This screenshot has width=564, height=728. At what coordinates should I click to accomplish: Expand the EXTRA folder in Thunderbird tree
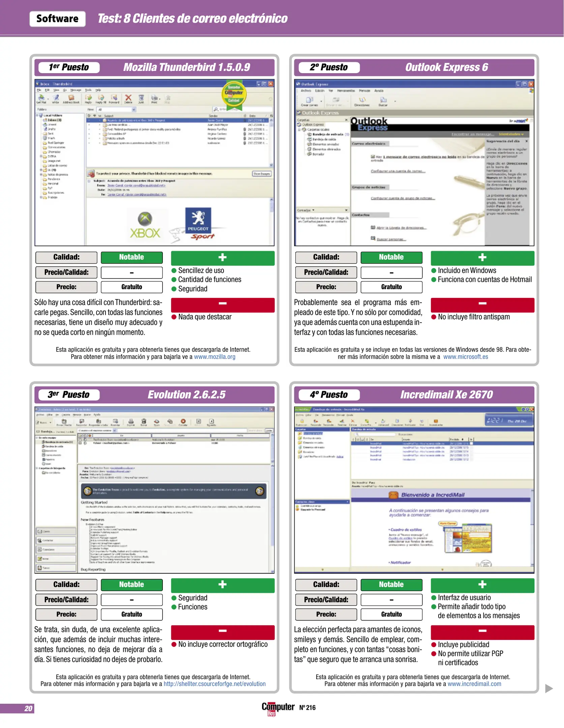click(41, 156)
